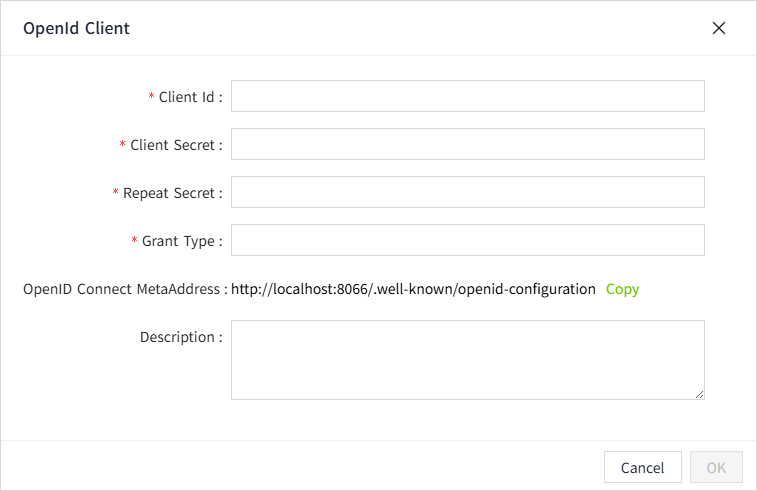Click the Client Id input field
Image resolution: width=757 pixels, height=491 pixels.
pyautogui.click(x=467, y=96)
